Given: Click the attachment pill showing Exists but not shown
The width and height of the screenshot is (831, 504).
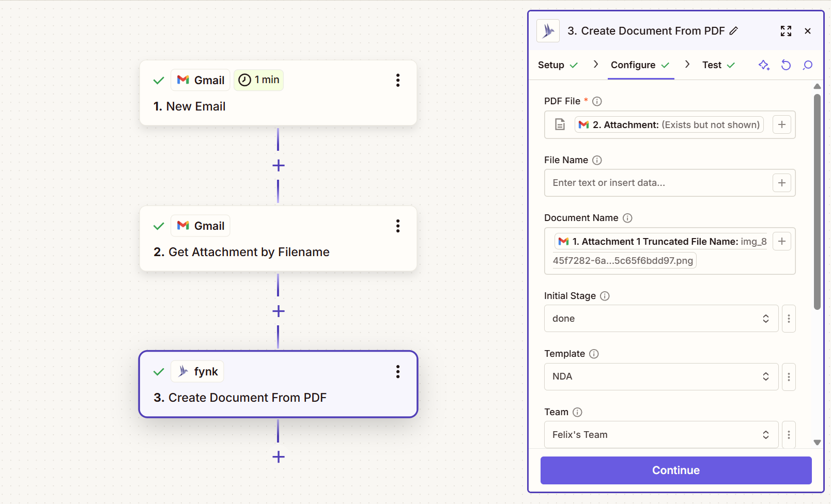Looking at the screenshot, I should pyautogui.click(x=669, y=124).
